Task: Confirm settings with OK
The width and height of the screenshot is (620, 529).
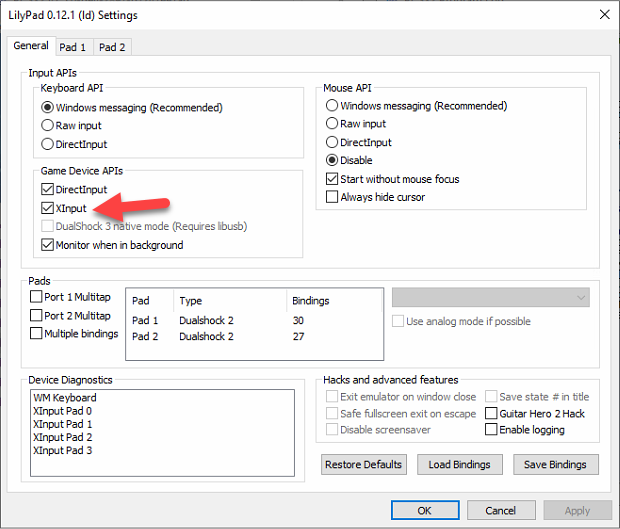Action: pos(425,510)
